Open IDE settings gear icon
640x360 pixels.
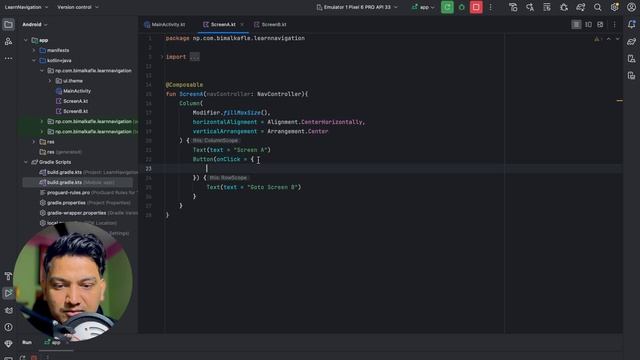click(x=614, y=7)
